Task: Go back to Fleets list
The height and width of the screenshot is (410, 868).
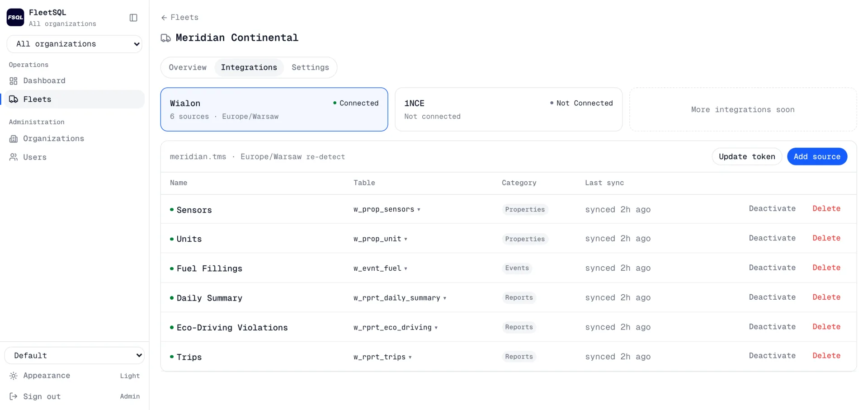Action: point(180,18)
